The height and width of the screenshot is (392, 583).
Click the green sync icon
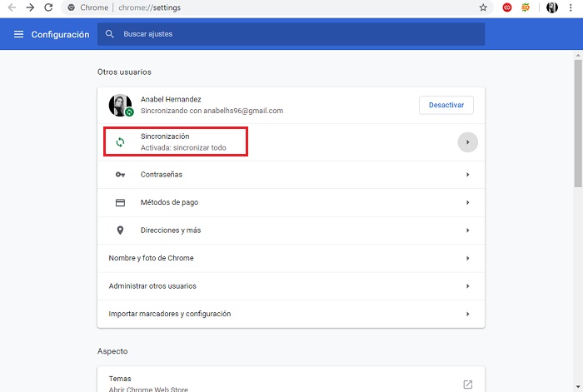pyautogui.click(x=120, y=141)
